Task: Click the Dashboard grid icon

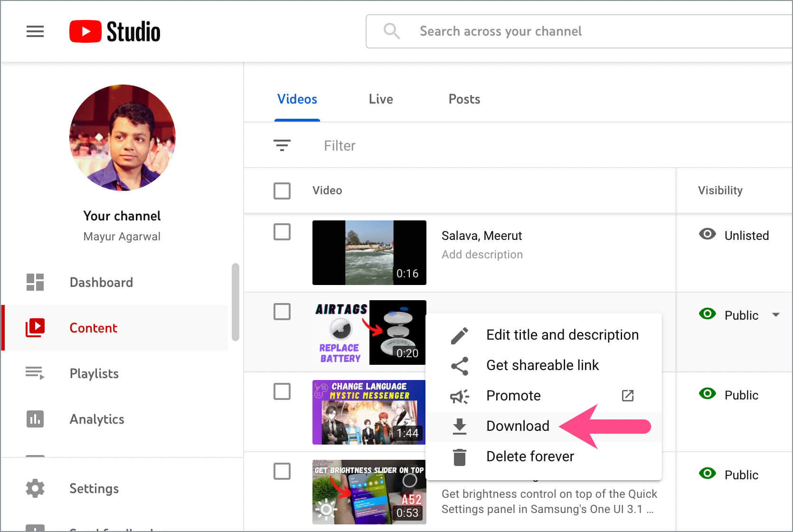Action: (35, 282)
